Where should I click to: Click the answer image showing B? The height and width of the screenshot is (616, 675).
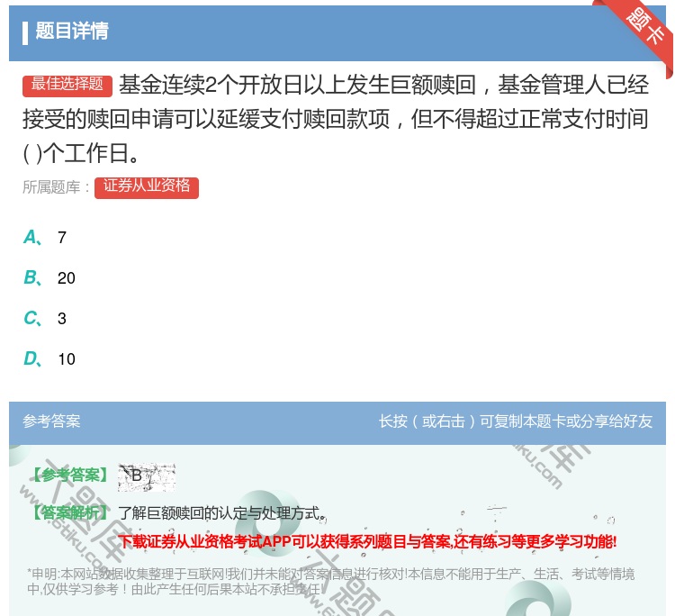[147, 477]
